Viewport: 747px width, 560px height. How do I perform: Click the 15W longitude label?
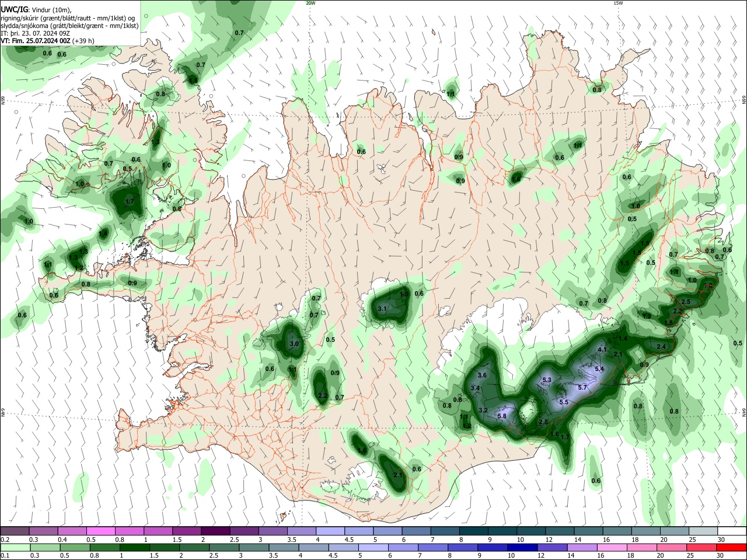pyautogui.click(x=617, y=3)
